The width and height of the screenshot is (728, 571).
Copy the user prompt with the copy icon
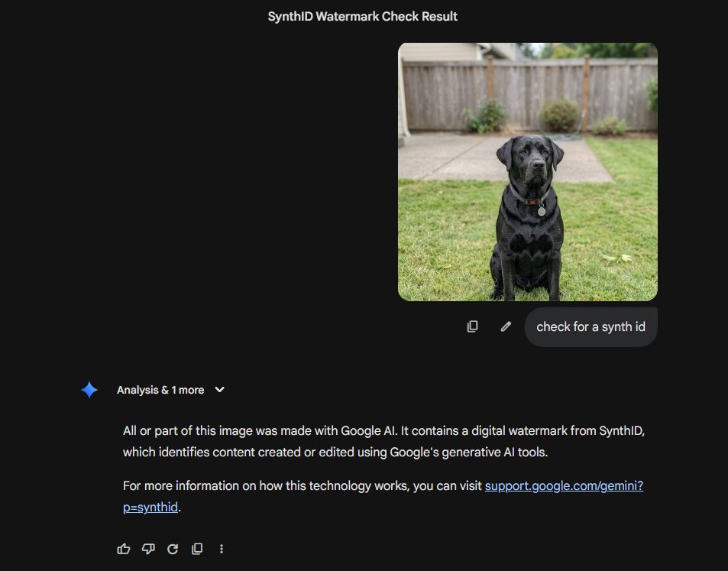coord(472,326)
